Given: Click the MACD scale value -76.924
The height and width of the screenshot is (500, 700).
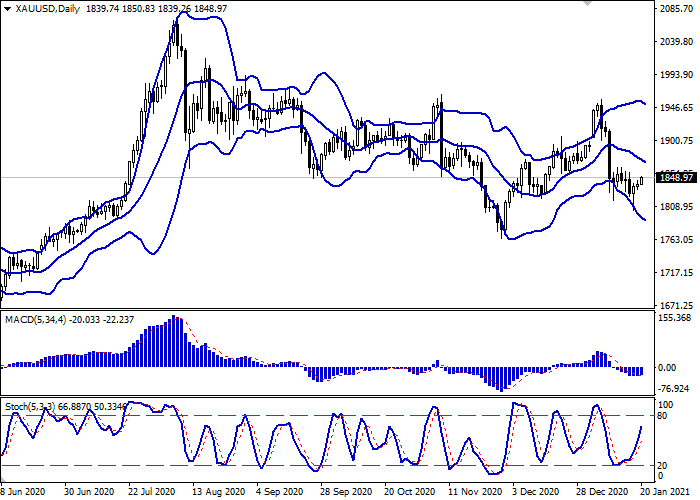Looking at the screenshot, I should pyautogui.click(x=674, y=389).
